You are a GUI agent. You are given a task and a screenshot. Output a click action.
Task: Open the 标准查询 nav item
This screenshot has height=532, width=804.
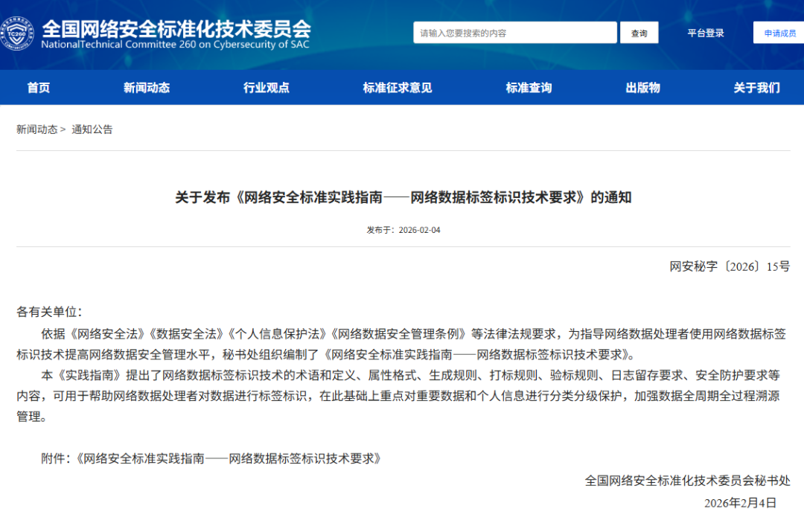(529, 88)
